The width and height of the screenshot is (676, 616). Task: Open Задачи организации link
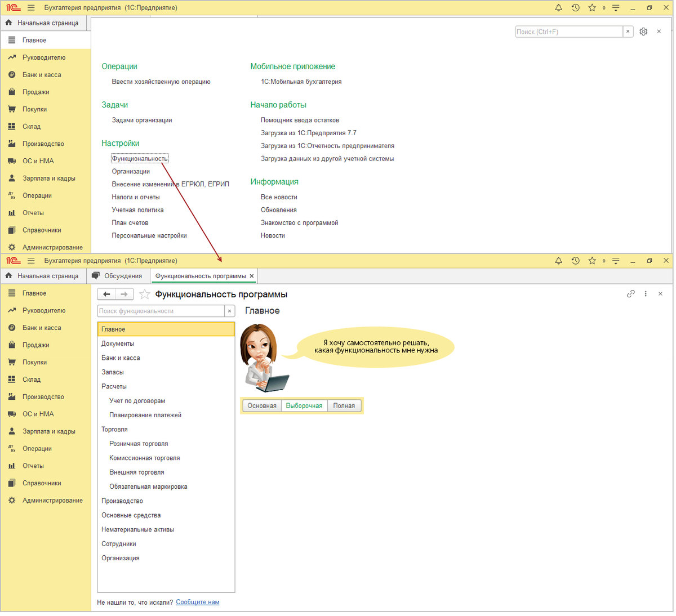[x=142, y=120]
